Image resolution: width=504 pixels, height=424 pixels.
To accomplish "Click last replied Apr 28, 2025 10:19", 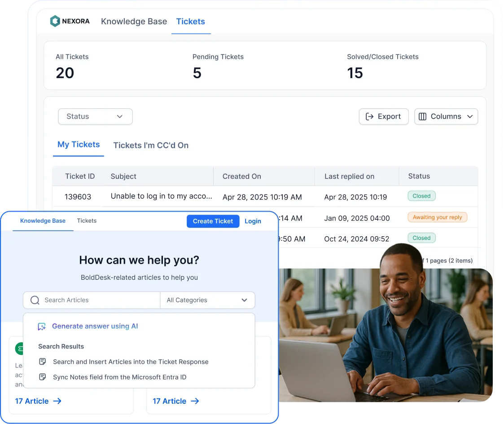I will pos(355,197).
